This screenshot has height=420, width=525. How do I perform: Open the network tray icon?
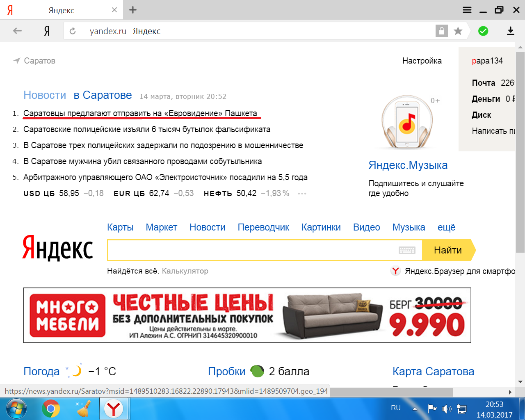(462, 409)
